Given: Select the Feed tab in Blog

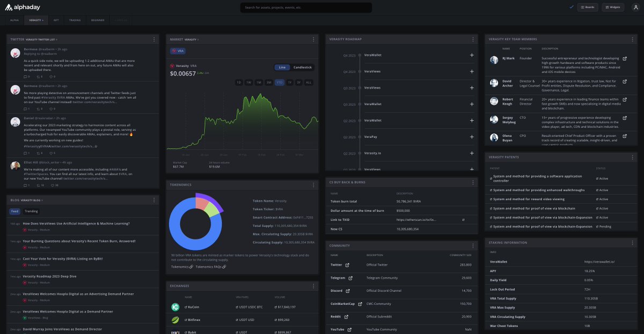Looking at the screenshot, I should 14,211.
